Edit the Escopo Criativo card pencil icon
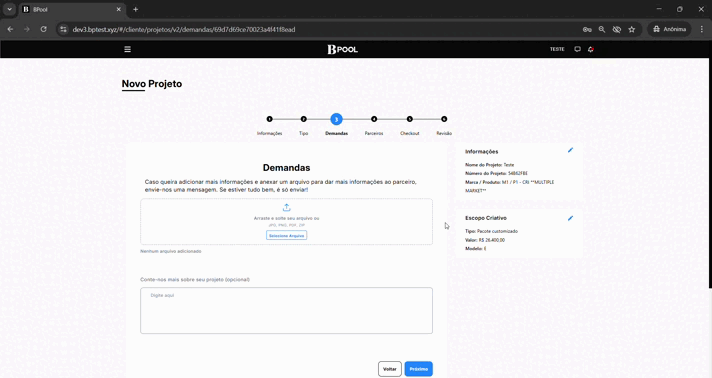The image size is (712, 378). coord(570,218)
